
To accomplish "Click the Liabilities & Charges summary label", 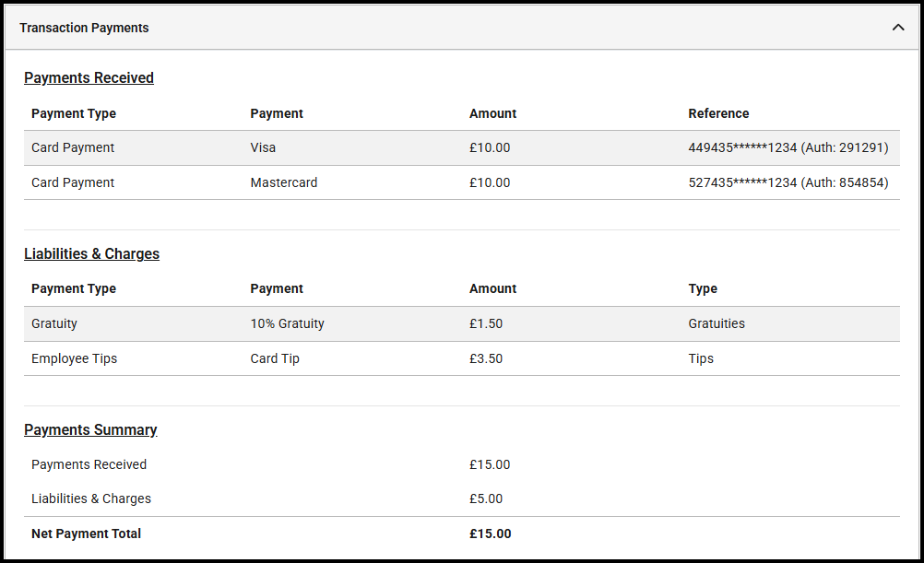I will [x=91, y=498].
